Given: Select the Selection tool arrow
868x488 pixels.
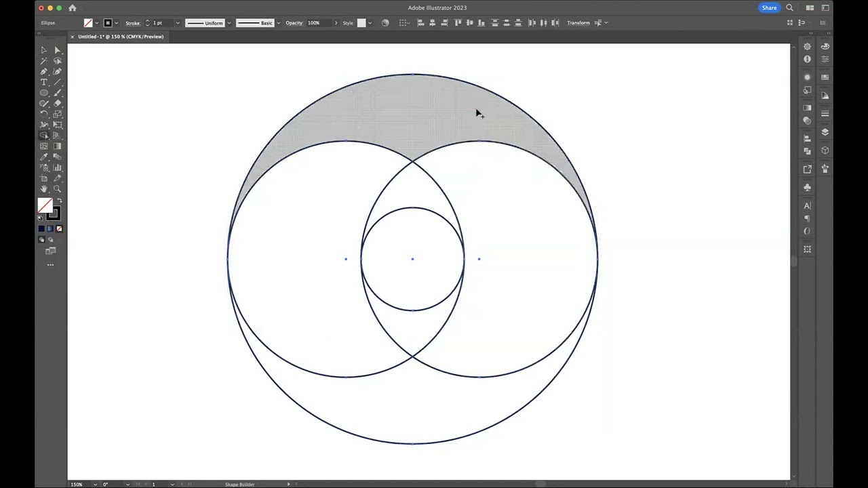Looking at the screenshot, I should click(44, 49).
